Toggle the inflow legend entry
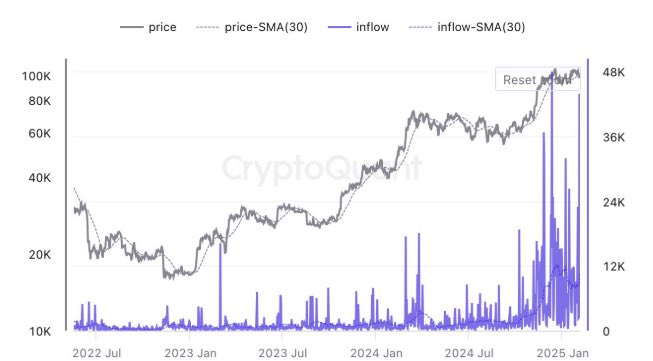 (359, 27)
